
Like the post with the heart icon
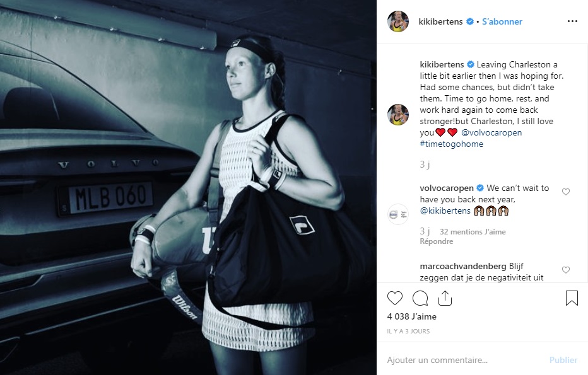tap(394, 298)
